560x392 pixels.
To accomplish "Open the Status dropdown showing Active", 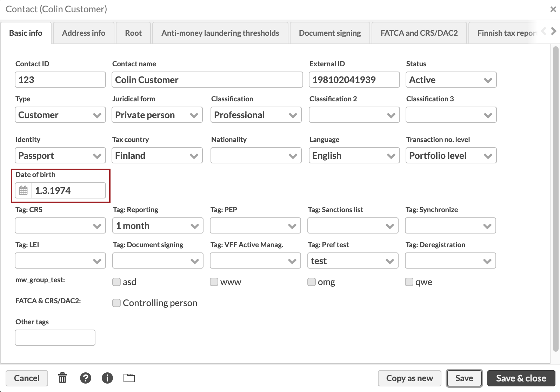I will (x=451, y=80).
